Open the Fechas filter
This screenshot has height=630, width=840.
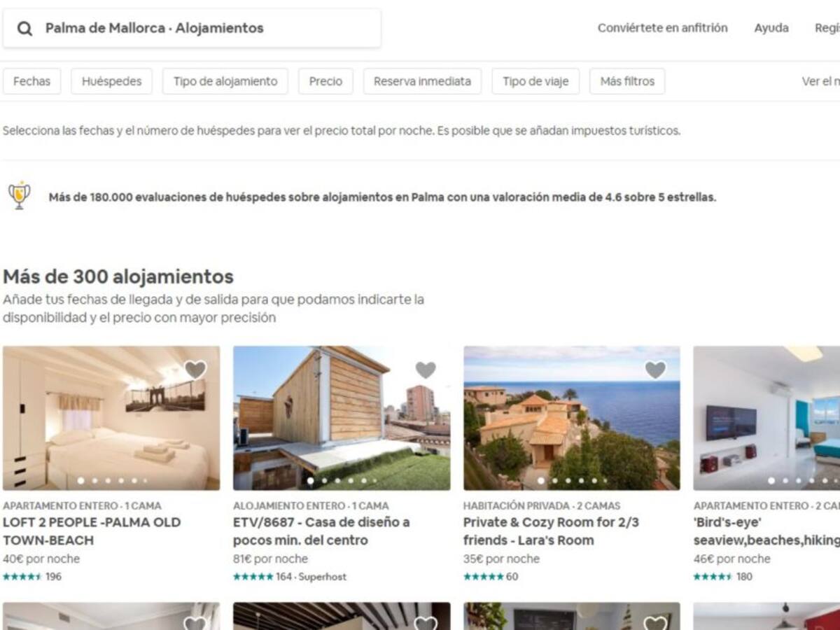(x=32, y=81)
